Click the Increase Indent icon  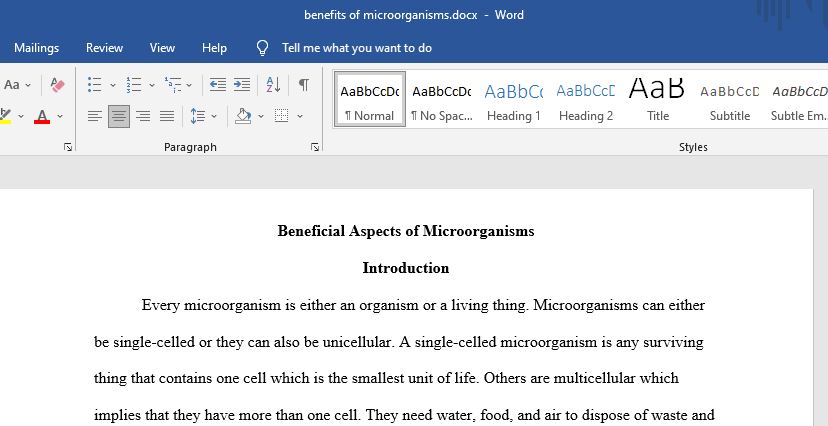coord(242,84)
